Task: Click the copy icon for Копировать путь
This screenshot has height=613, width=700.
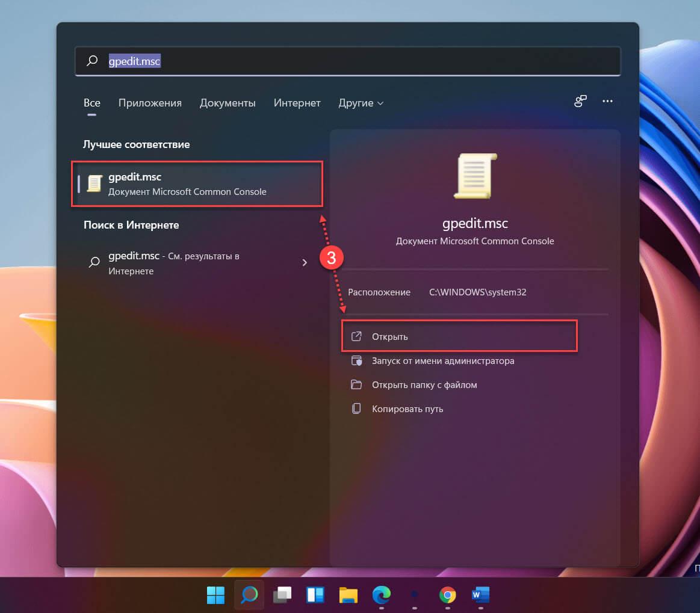Action: (356, 408)
